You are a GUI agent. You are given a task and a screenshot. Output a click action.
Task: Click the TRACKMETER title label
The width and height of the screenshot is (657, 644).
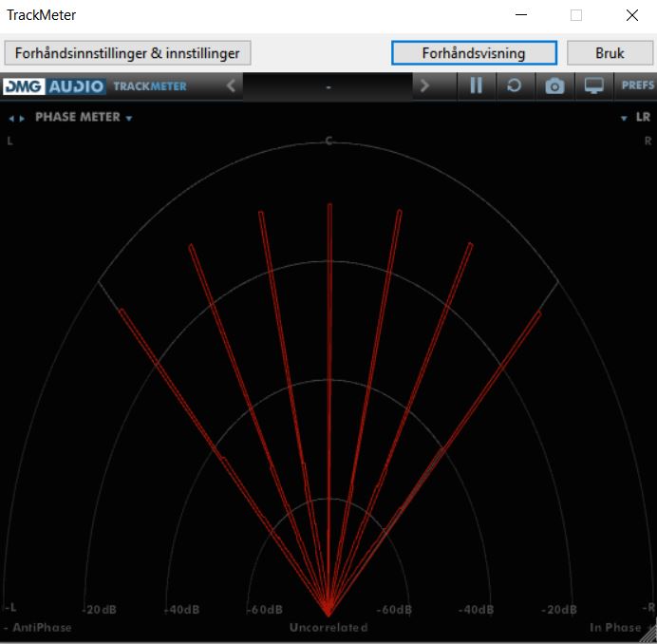pos(150,86)
